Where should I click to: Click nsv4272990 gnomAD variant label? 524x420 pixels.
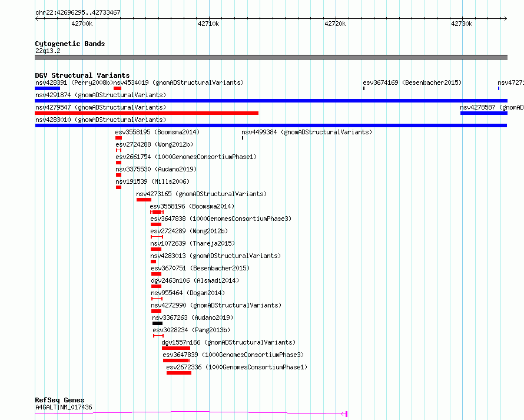(216, 305)
